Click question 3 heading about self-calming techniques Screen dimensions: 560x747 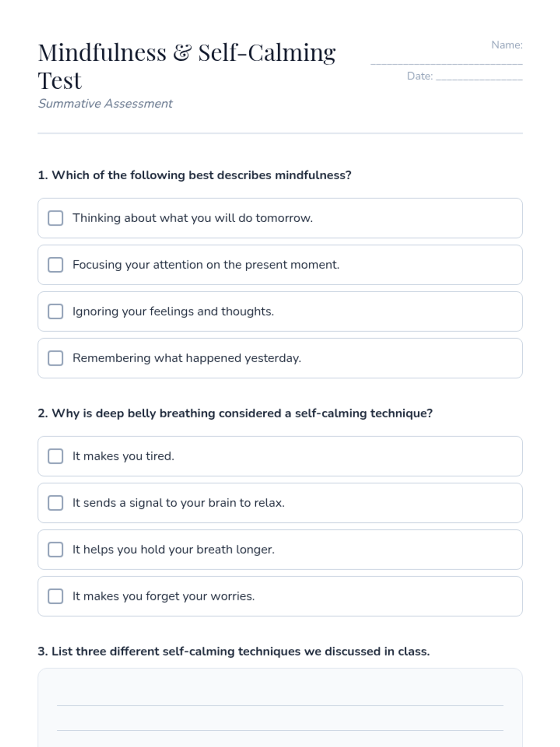click(x=233, y=651)
